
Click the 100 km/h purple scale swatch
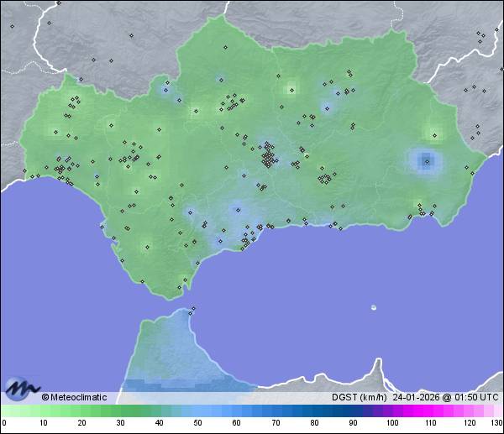point(391,410)
